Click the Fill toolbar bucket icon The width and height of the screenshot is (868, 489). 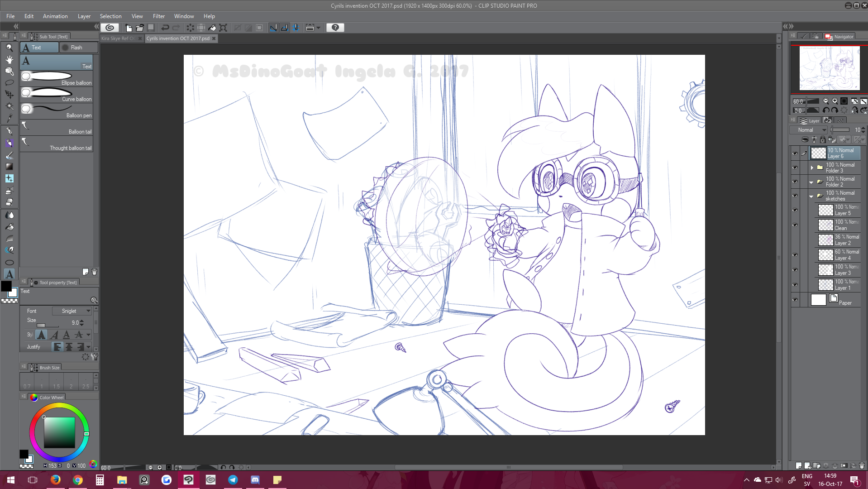click(212, 28)
